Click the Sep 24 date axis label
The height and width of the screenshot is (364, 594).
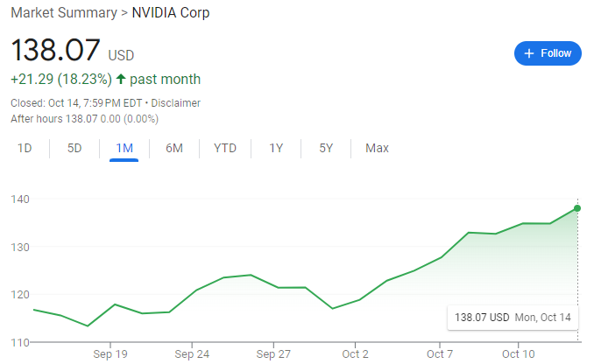191,354
